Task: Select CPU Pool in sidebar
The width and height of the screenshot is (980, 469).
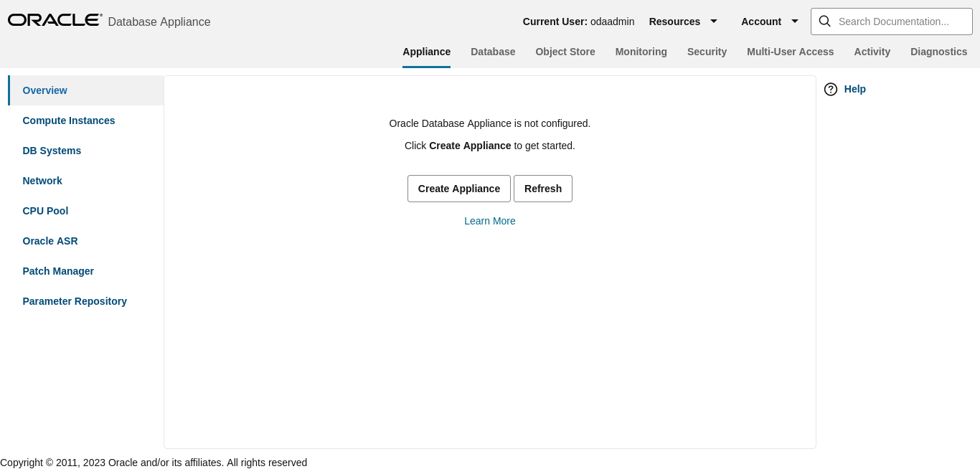Action: (x=86, y=211)
